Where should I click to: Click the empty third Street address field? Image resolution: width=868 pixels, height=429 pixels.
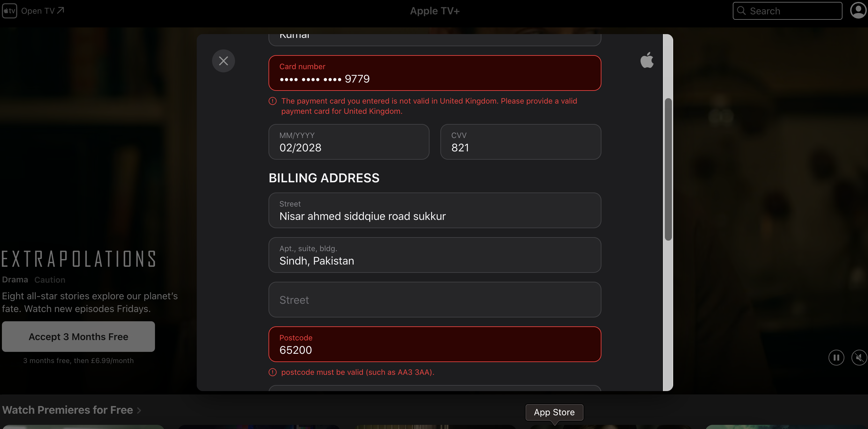point(435,300)
